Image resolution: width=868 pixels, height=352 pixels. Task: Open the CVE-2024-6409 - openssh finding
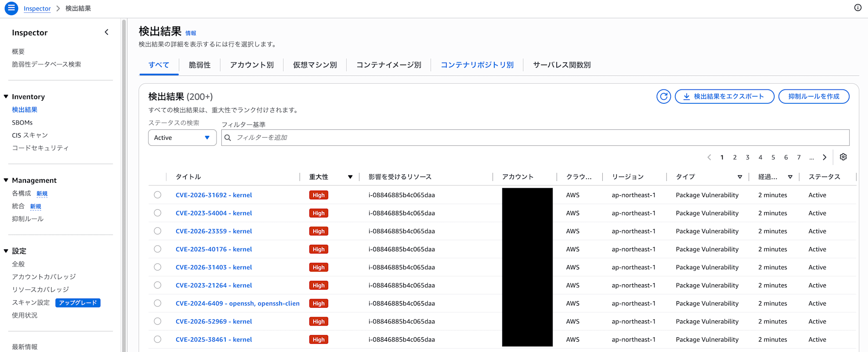pos(237,303)
